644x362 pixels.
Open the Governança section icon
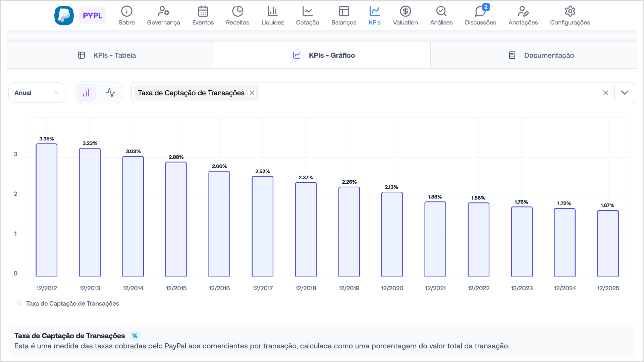(x=163, y=12)
